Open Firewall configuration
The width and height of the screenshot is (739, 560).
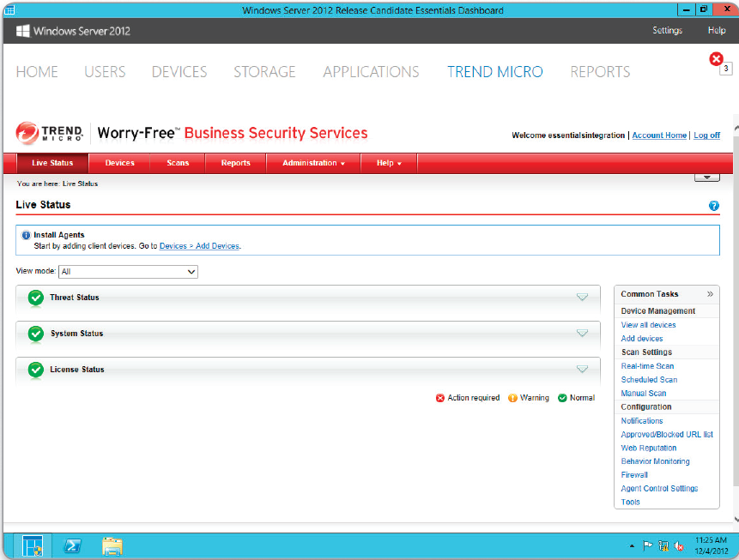point(634,475)
